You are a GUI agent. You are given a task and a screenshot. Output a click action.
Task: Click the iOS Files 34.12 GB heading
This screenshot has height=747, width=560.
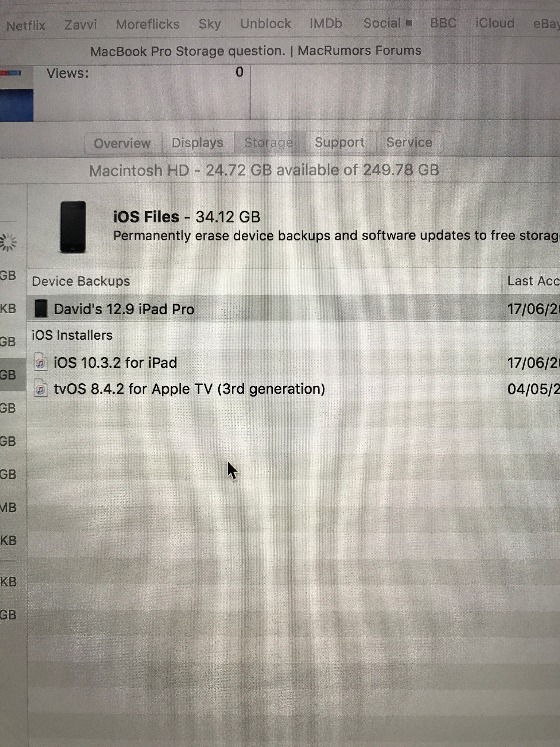click(x=187, y=217)
